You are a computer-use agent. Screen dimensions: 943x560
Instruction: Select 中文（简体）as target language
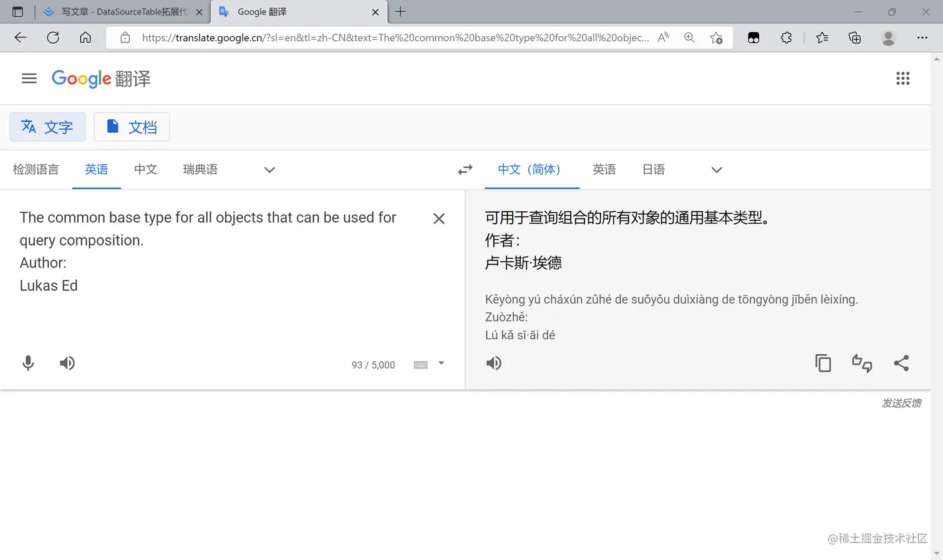pyautogui.click(x=532, y=170)
